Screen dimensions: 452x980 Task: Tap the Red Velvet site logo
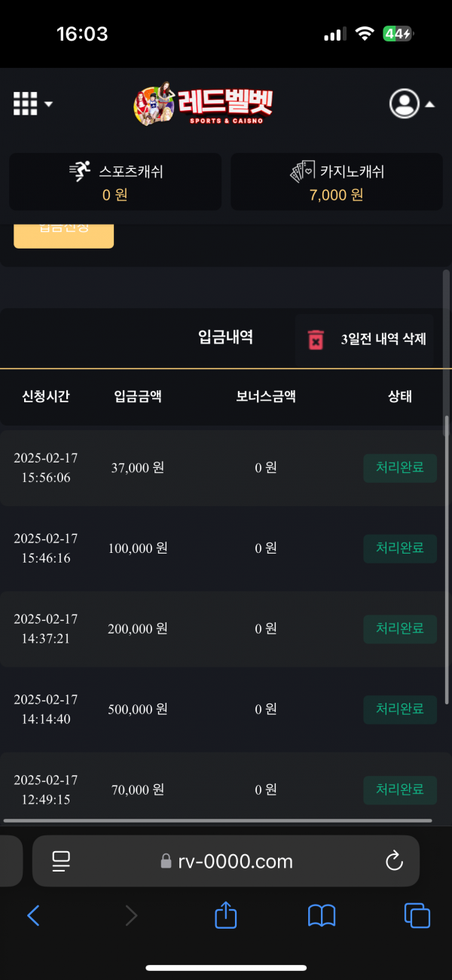(203, 104)
